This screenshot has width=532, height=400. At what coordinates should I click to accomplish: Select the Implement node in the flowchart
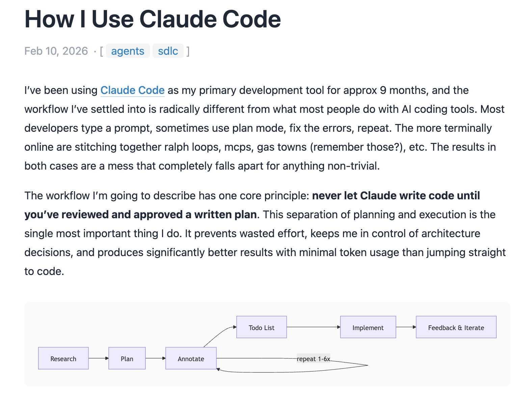click(x=368, y=327)
